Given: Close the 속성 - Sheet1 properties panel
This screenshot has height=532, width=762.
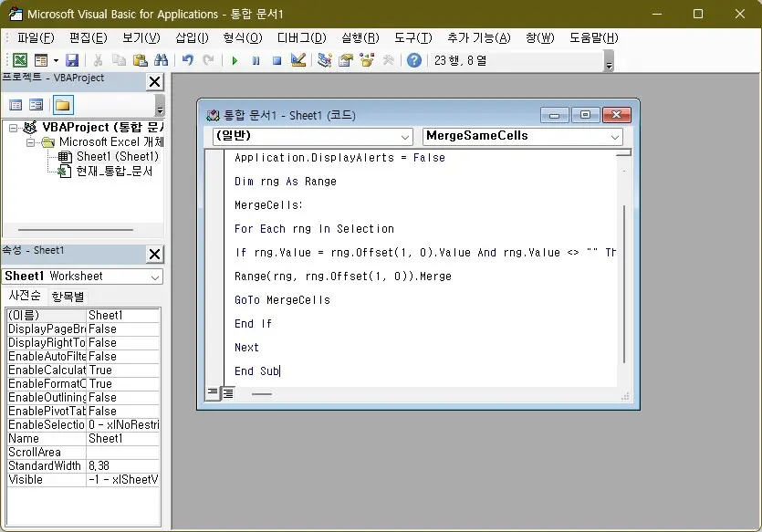Looking at the screenshot, I should [154, 254].
